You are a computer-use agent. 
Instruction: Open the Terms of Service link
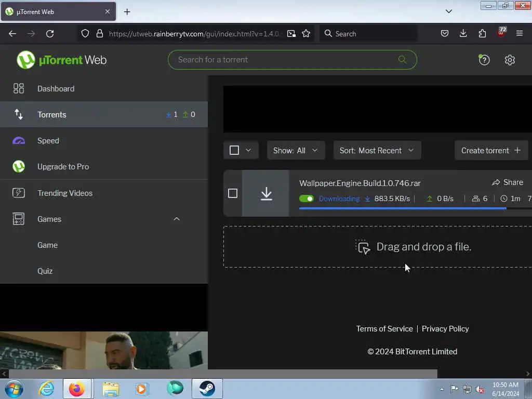click(x=384, y=329)
